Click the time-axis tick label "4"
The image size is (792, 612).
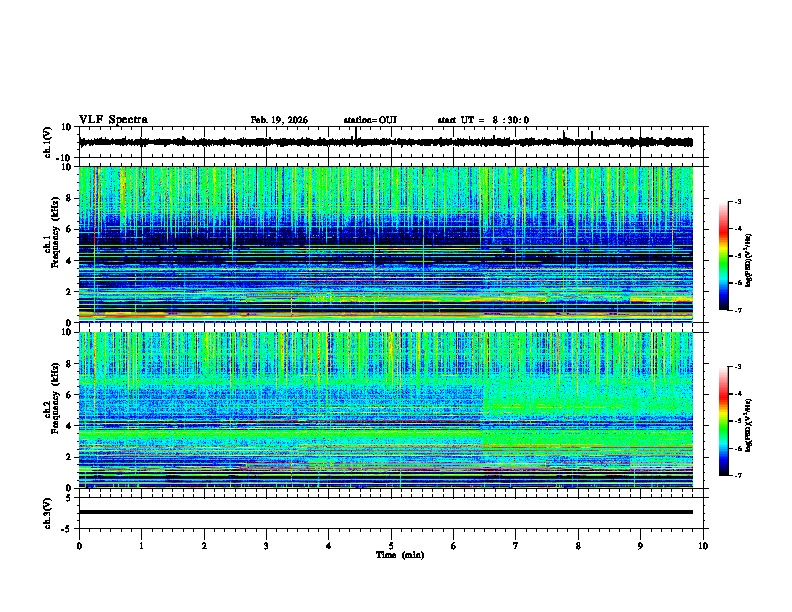(328, 546)
